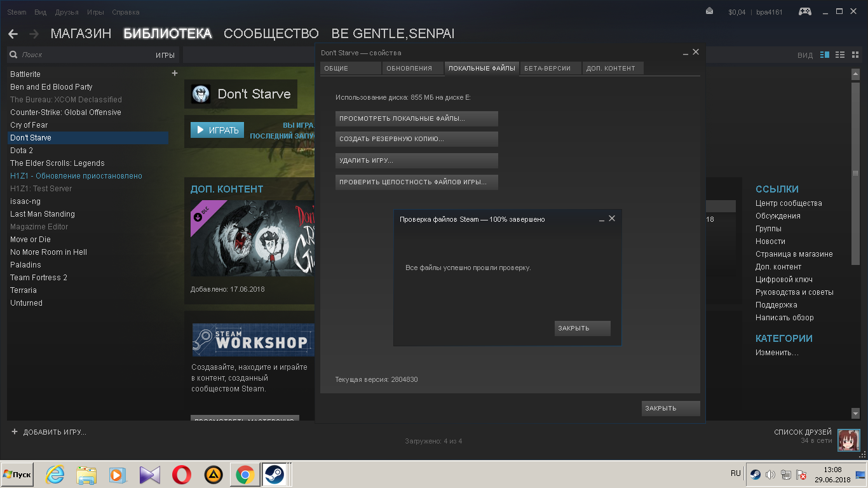
Task: Click the inbox envelope notification icon
Action: (710, 11)
